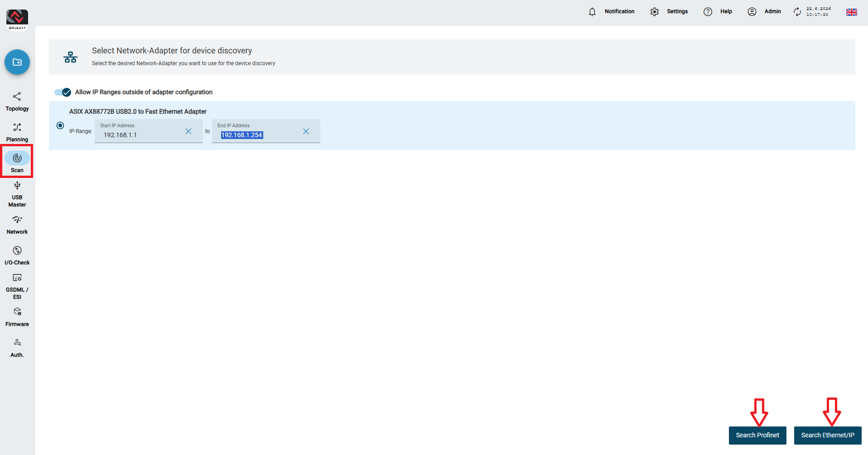The image size is (868, 455).
Task: Select the ASIX AX88772B adapter radio button
Action: point(60,125)
